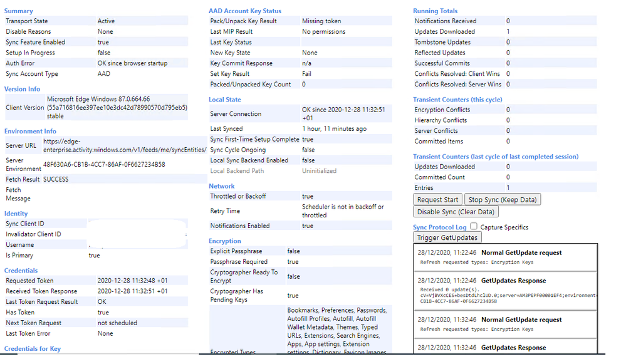Click the Auth Error status value
This screenshot has width=626, height=364.
click(133, 63)
